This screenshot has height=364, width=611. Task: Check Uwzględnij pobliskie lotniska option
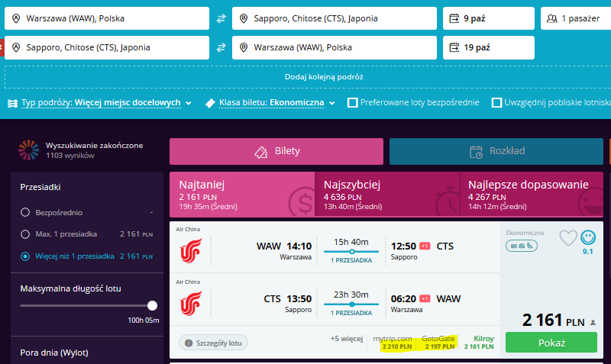point(496,103)
